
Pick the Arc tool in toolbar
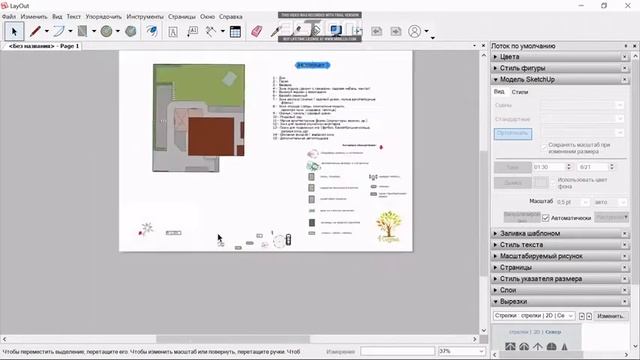59,31
